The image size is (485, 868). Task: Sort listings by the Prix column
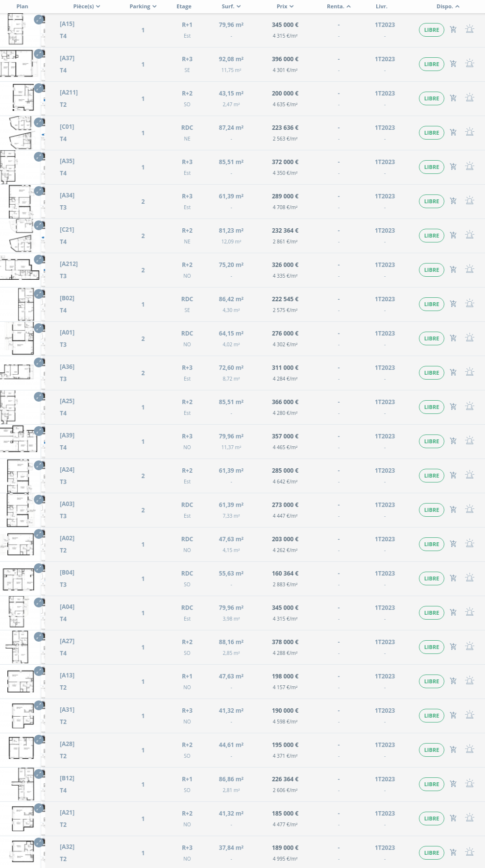(285, 6)
